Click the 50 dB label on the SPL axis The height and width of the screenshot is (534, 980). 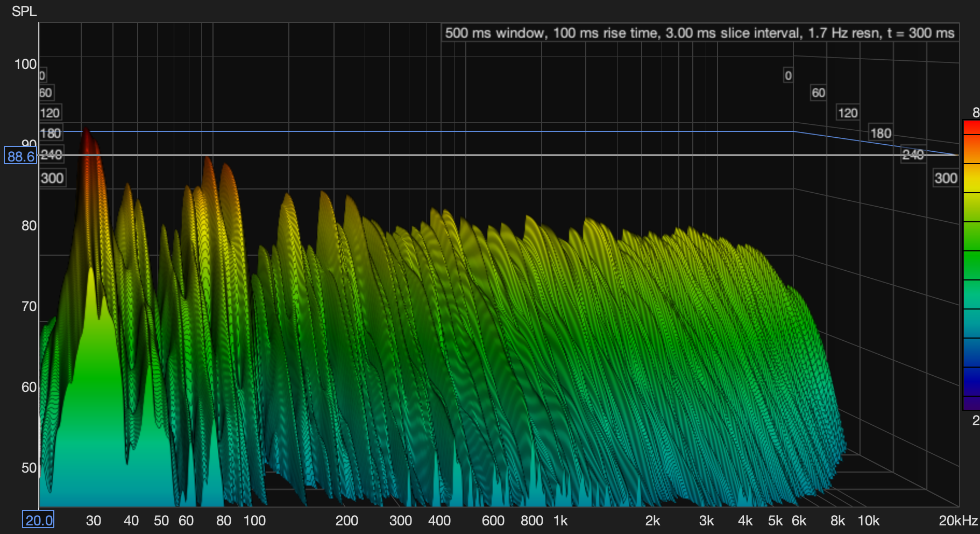click(x=29, y=468)
